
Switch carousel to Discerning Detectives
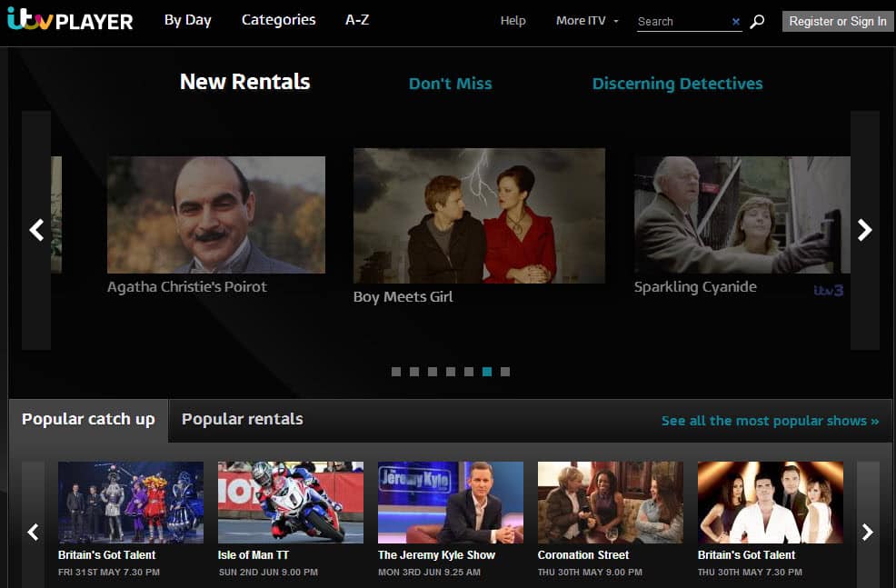click(677, 83)
